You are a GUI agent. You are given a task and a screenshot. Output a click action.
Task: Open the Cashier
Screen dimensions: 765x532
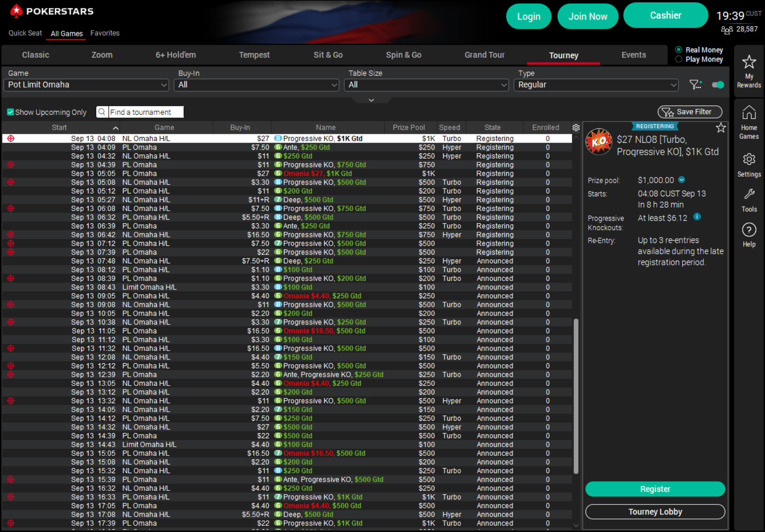click(666, 15)
